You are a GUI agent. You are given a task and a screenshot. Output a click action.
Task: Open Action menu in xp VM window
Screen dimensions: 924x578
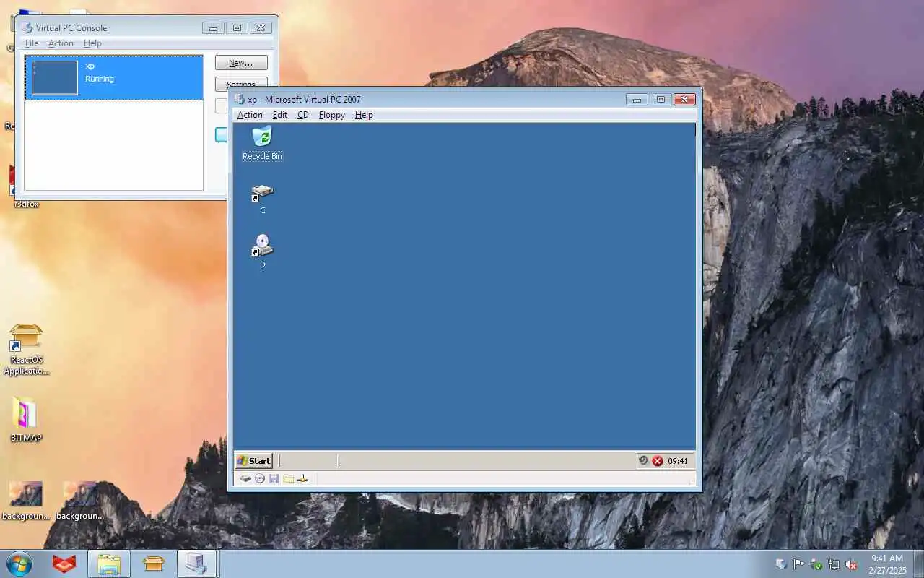coord(250,115)
